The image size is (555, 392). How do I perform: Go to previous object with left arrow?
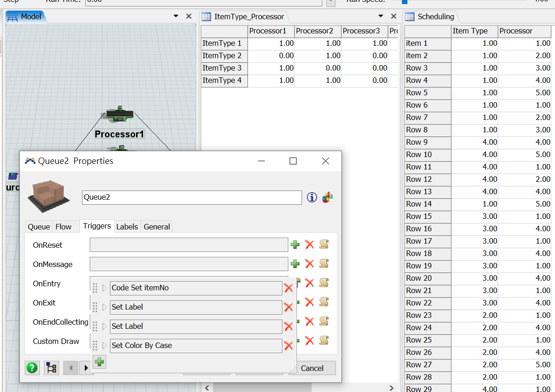click(71, 368)
